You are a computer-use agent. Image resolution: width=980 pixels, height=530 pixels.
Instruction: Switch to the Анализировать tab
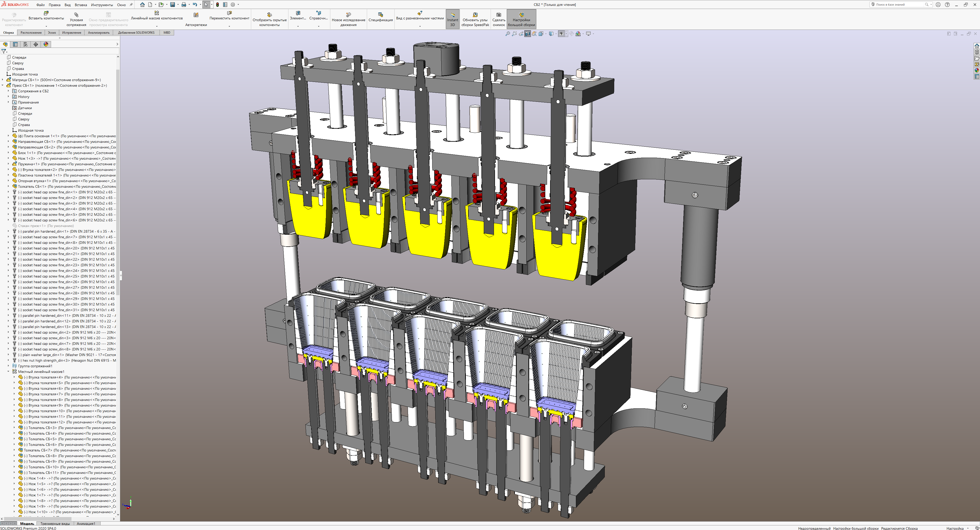click(x=99, y=33)
